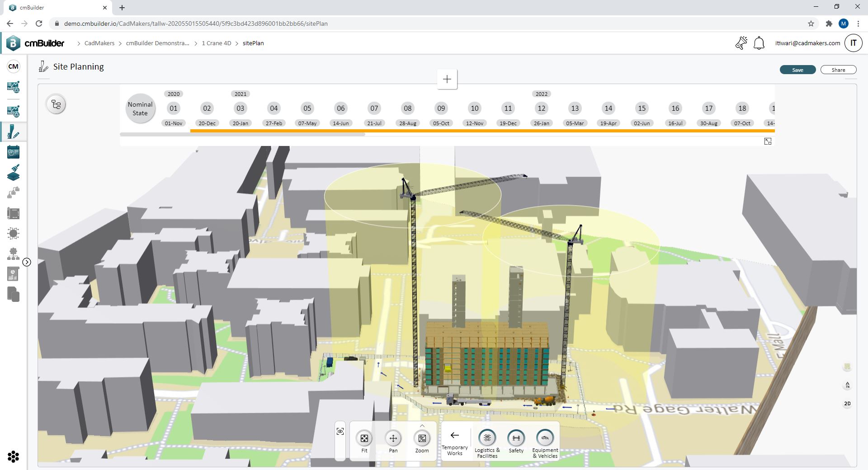The width and height of the screenshot is (868, 470).
Task: Expand the timeline to fullscreen
Action: click(768, 141)
